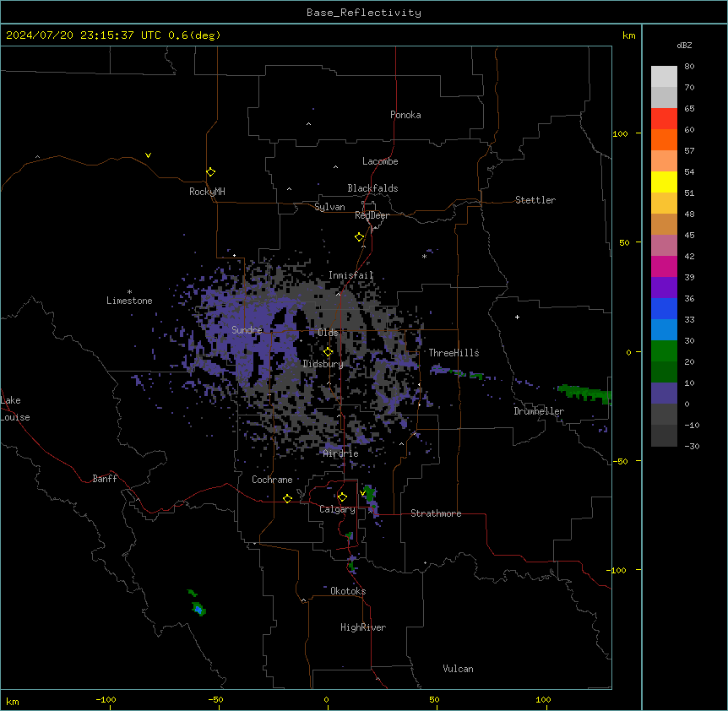This screenshot has width=728, height=711.
Task: Select the slate purple 10-0 dBZ legend swatch
Action: coord(664,393)
